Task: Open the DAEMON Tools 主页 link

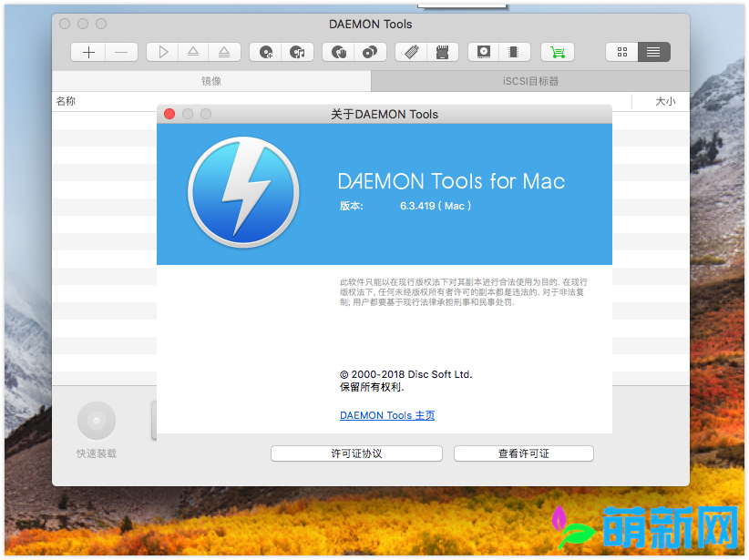Action: click(386, 415)
